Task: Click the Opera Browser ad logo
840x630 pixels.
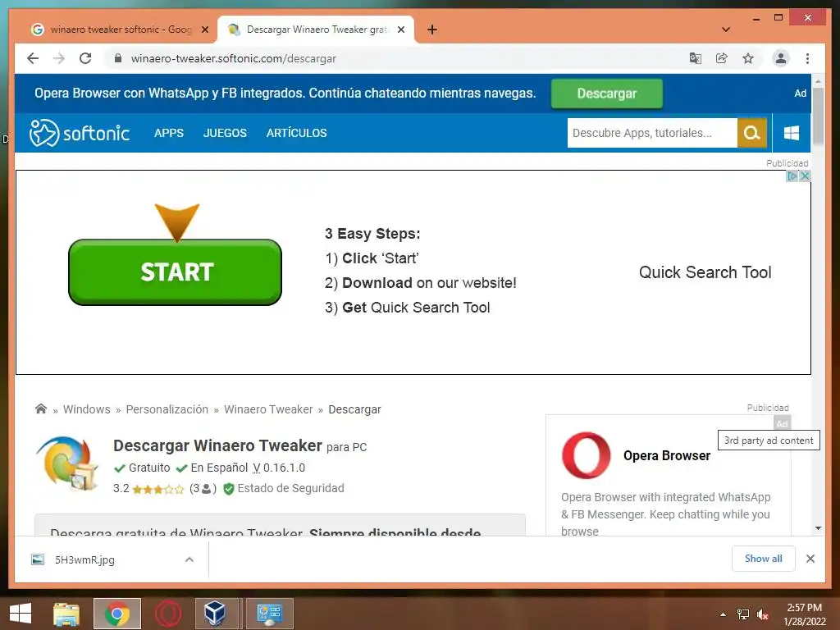Action: coord(586,455)
